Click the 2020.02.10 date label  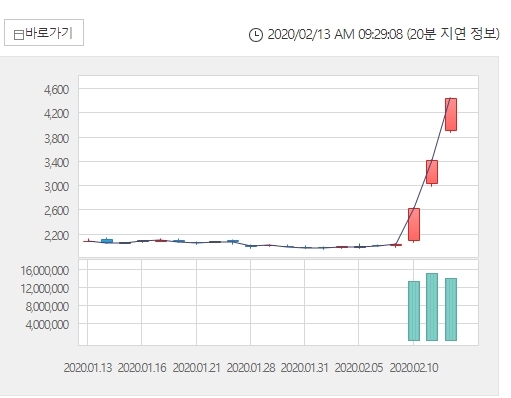pos(414,368)
